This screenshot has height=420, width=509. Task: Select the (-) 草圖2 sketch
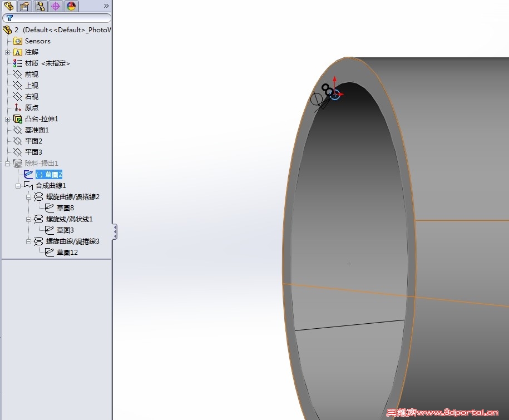point(49,175)
